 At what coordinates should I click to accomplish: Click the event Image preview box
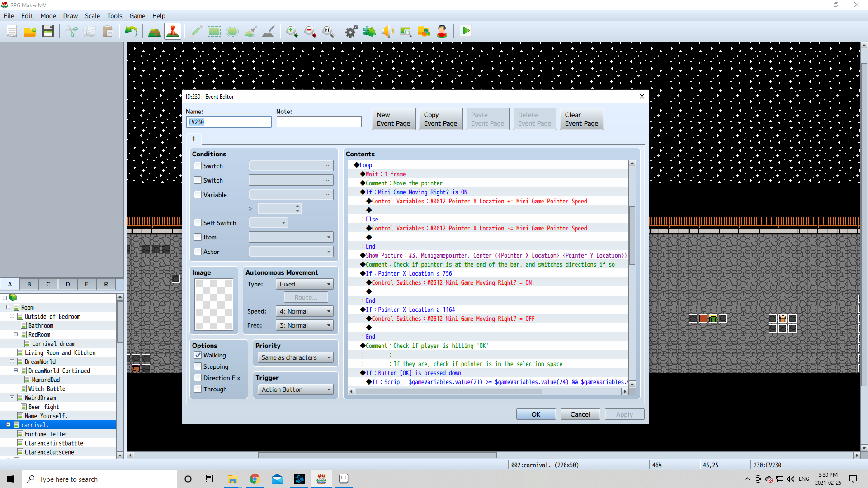[214, 305]
